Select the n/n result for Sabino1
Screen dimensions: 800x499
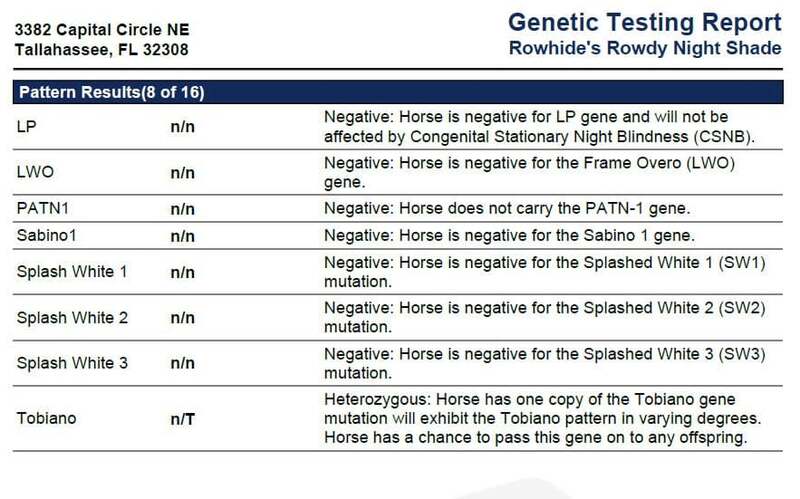pyautogui.click(x=183, y=236)
